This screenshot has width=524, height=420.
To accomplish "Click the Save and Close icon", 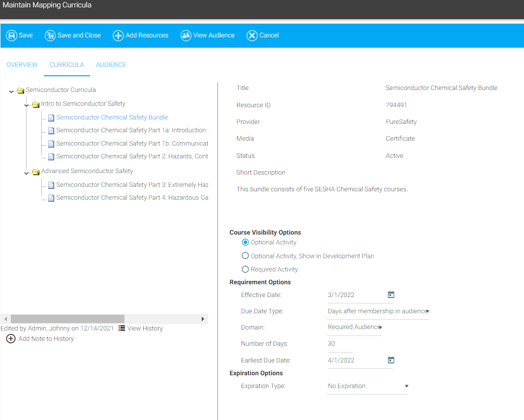I will click(50, 35).
